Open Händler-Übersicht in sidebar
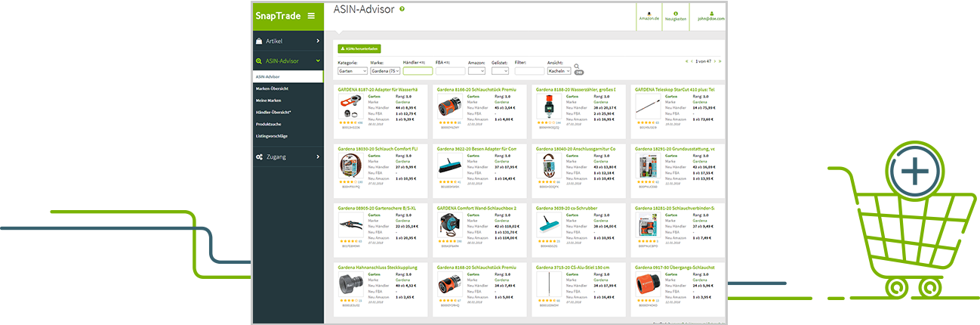This screenshot has width=980, height=325. (273, 112)
